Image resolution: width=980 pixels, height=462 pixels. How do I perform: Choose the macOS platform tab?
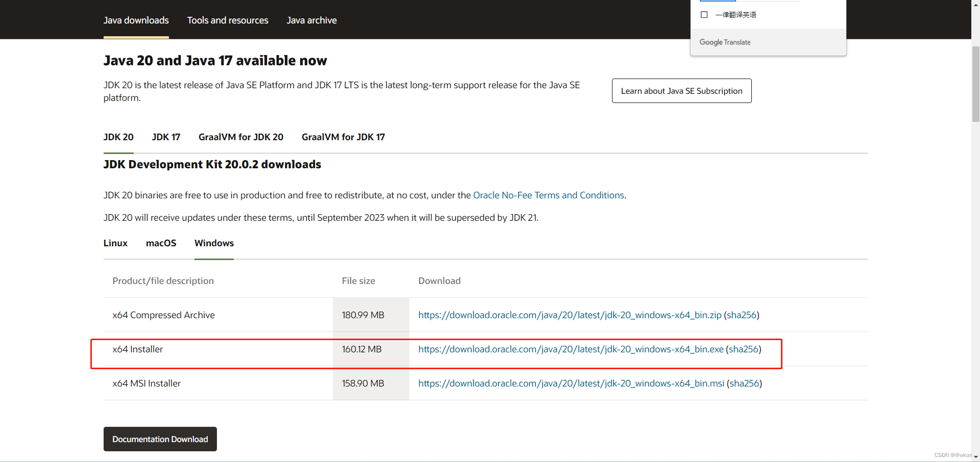(161, 243)
